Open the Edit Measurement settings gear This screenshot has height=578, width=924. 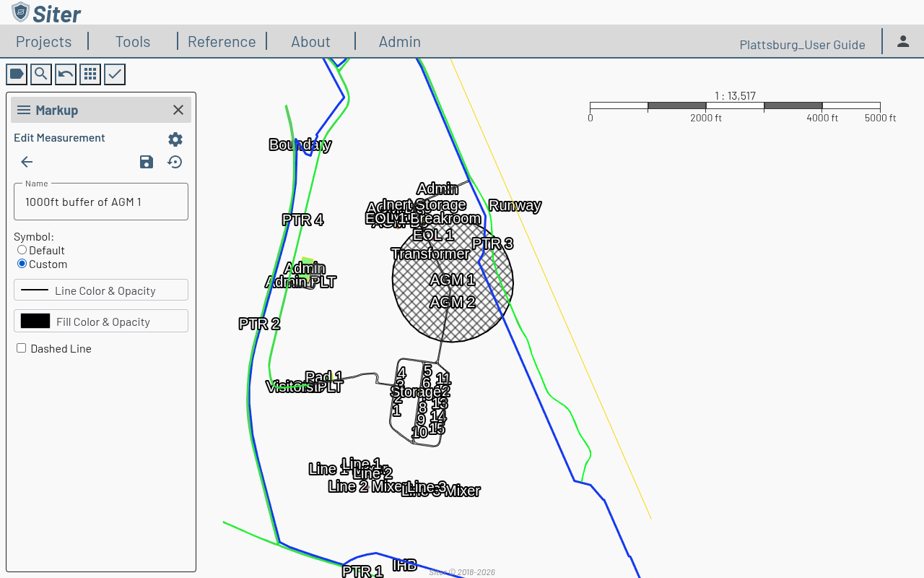pyautogui.click(x=175, y=139)
